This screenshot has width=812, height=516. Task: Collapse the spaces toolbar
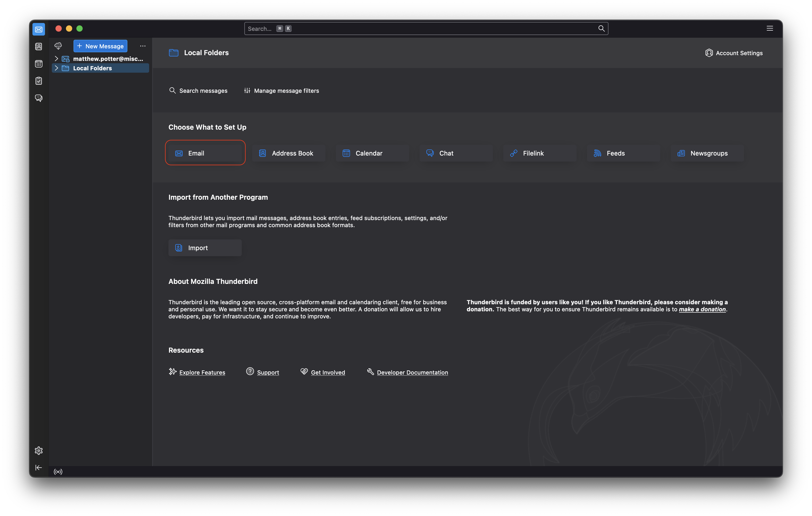click(39, 467)
